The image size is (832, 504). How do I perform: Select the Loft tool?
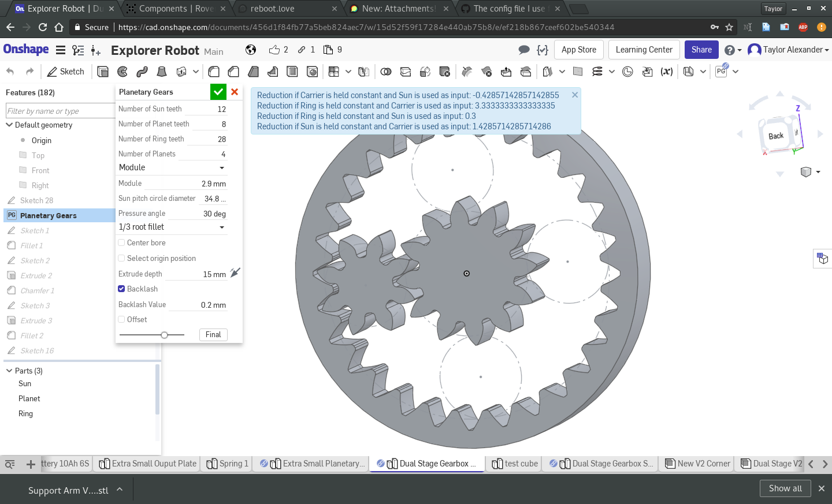(162, 72)
